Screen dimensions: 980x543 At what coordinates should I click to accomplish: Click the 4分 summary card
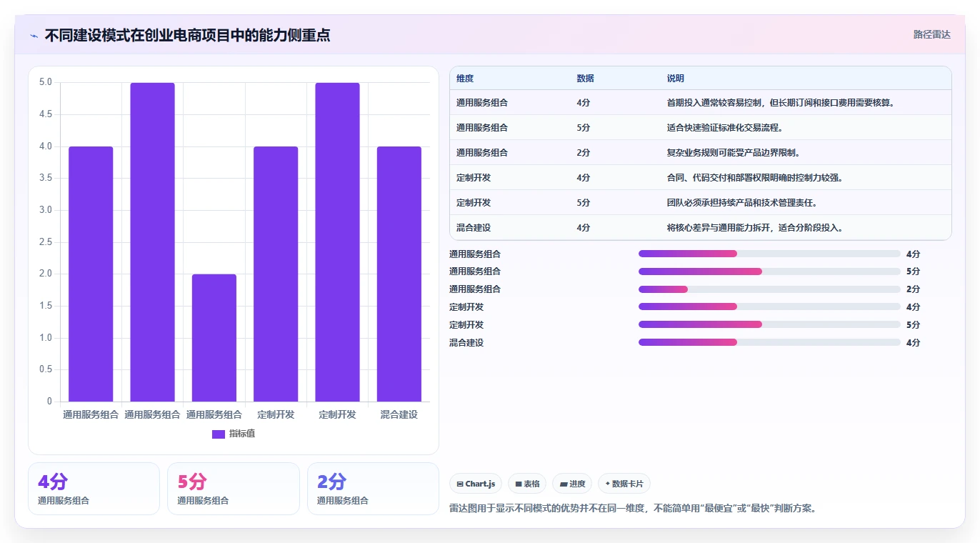[x=94, y=489]
